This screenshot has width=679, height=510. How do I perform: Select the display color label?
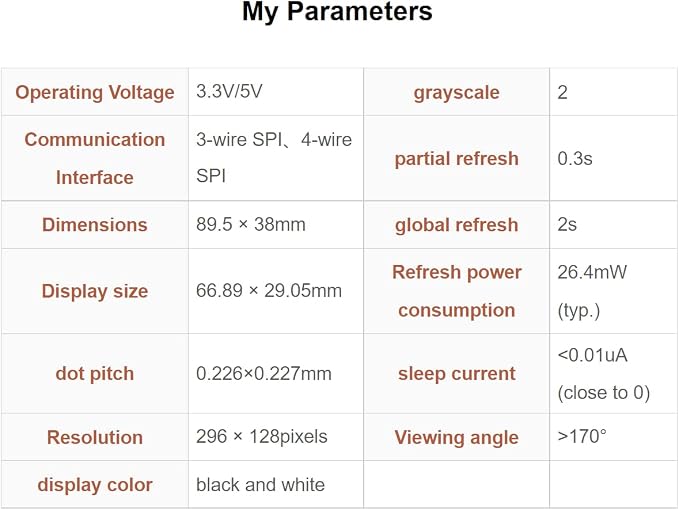click(x=95, y=485)
